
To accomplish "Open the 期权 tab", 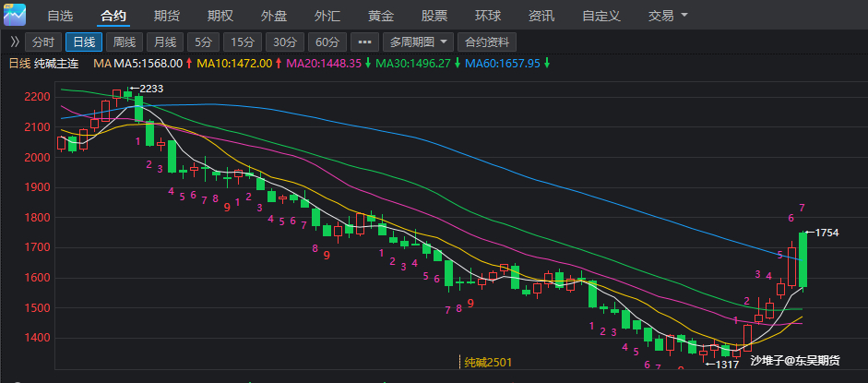I will pos(220,16).
